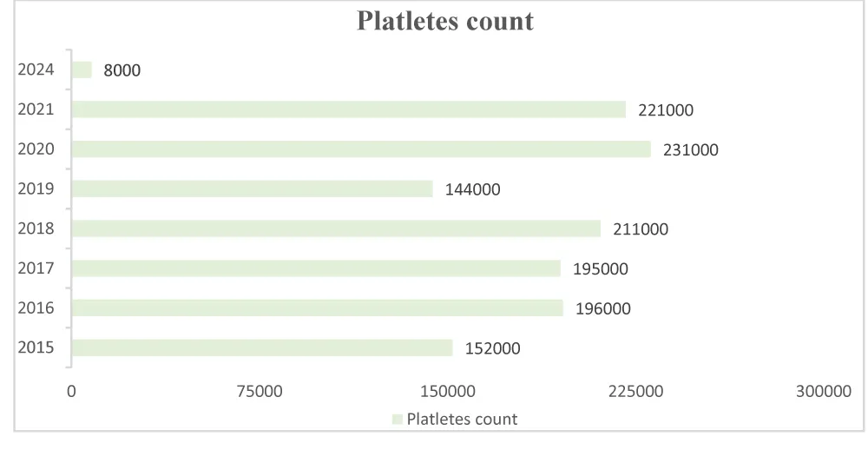Click the 2015 year axis label
This screenshot has height=450, width=868.
tap(36, 347)
